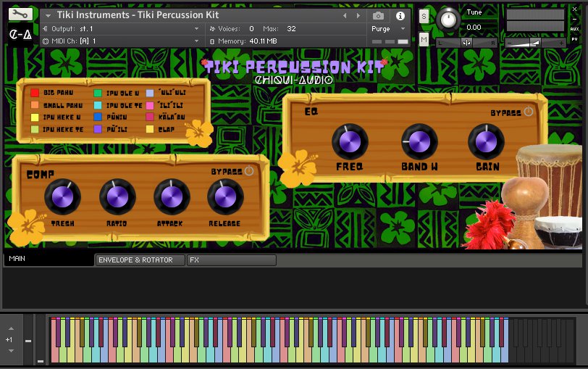588x369 pixels.
Task: Solo the instrument with the S button
Action: click(x=424, y=16)
